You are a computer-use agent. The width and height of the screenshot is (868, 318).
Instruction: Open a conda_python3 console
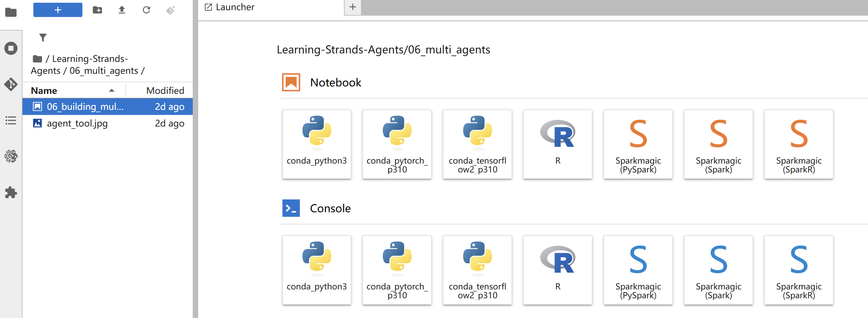click(x=317, y=270)
